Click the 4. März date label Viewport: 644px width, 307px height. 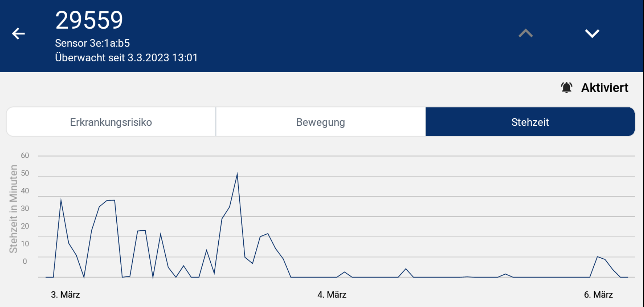(x=332, y=295)
